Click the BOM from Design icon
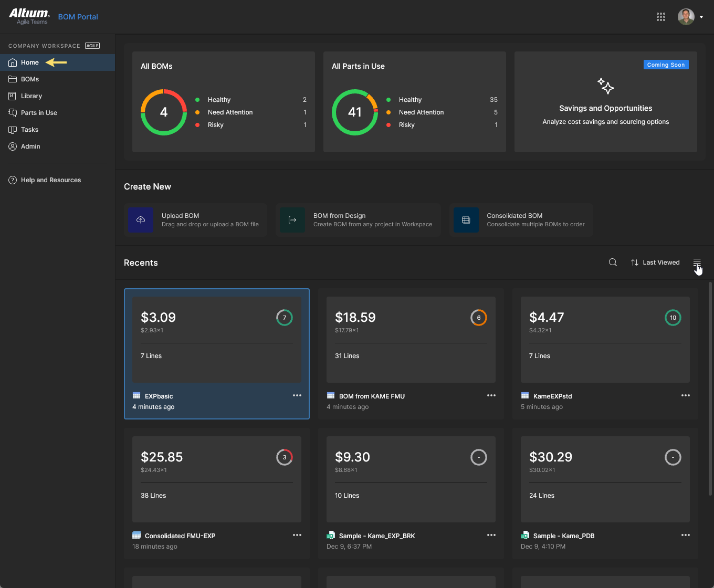This screenshot has width=714, height=588. [x=292, y=220]
